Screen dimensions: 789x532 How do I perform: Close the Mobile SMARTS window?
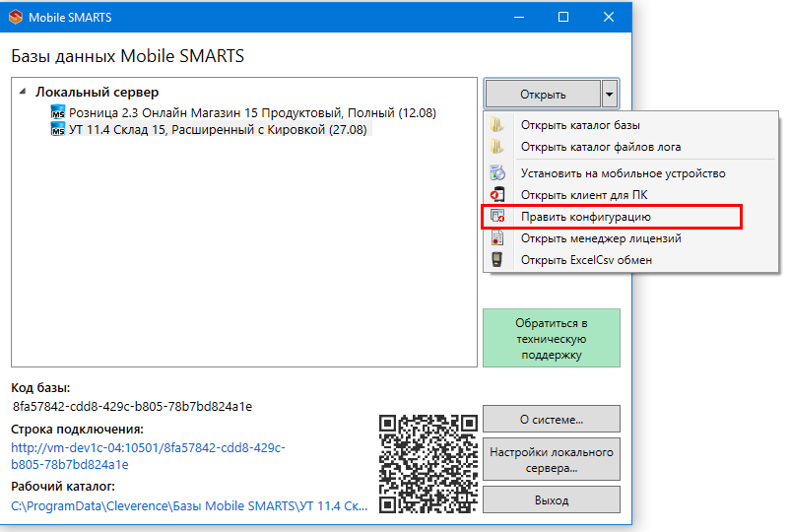coord(609,17)
